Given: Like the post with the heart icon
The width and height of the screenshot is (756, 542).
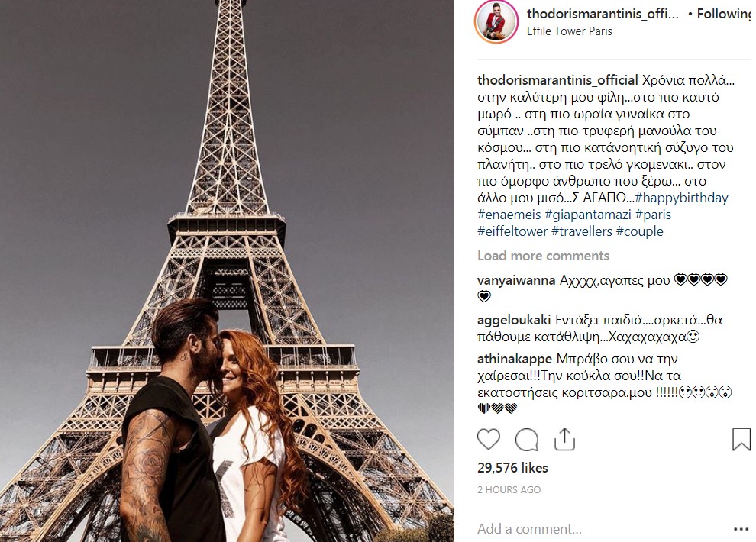Looking at the screenshot, I should [x=489, y=440].
